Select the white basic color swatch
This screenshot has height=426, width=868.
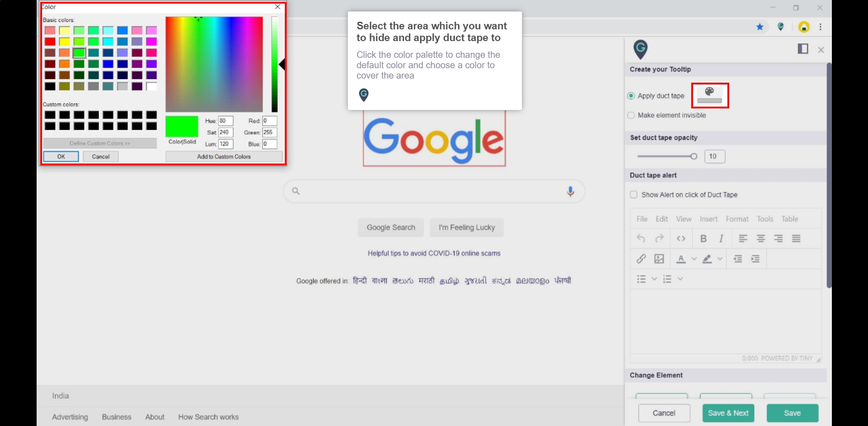point(151,86)
